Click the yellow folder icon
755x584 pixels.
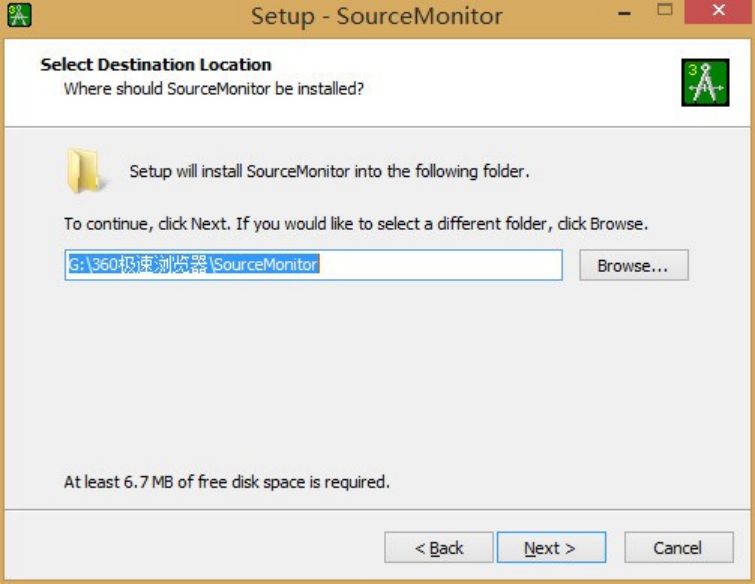(x=83, y=171)
